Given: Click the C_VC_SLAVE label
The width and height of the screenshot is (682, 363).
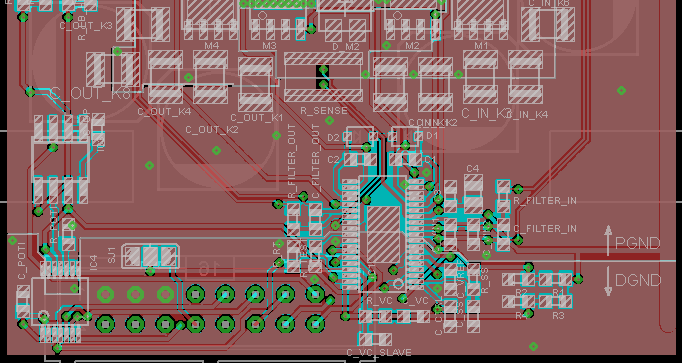Looking at the screenshot, I should click(x=379, y=352).
